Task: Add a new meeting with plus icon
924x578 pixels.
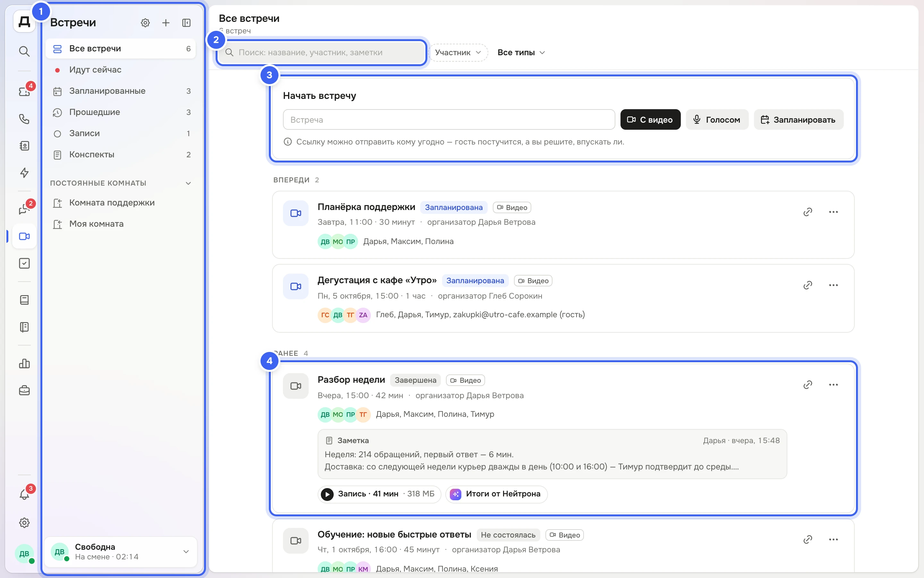Action: click(166, 23)
